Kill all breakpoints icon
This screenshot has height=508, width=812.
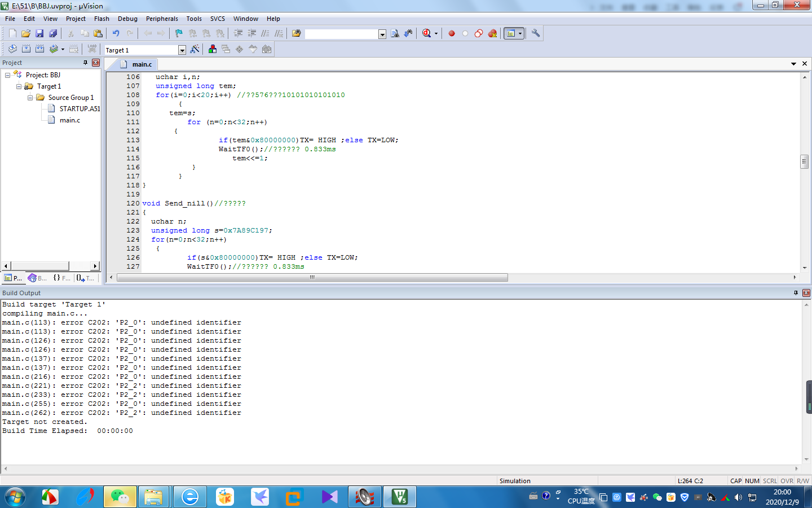click(x=492, y=33)
